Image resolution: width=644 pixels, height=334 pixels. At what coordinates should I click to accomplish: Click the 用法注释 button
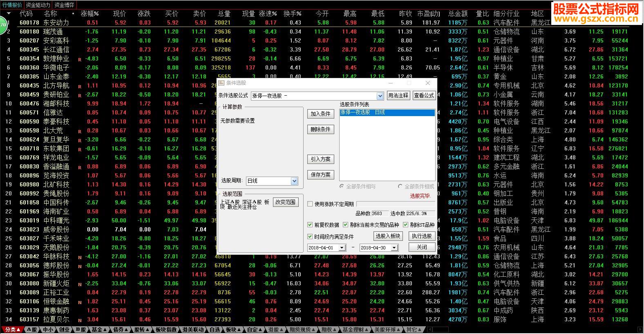pos(398,95)
